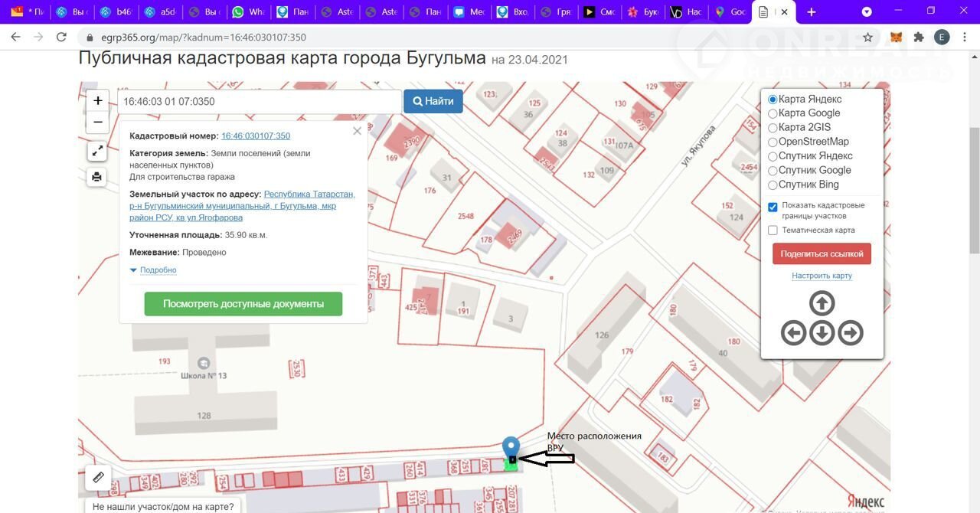Open the Настроить карту link
The height and width of the screenshot is (513, 980).
pos(822,276)
